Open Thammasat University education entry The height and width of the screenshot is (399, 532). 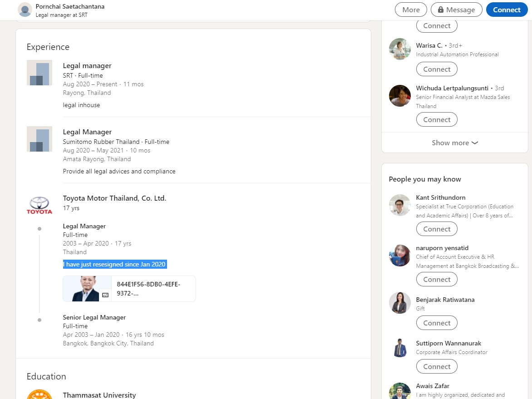click(x=99, y=395)
